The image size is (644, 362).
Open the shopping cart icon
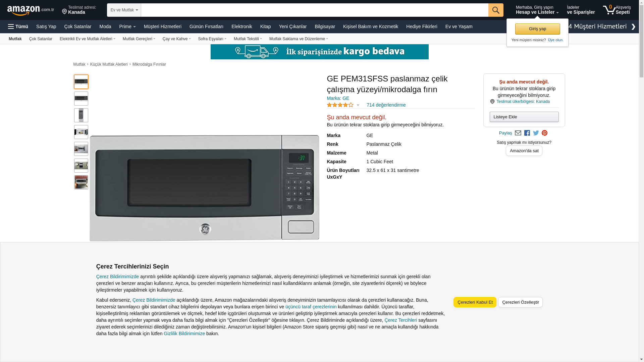click(x=609, y=10)
